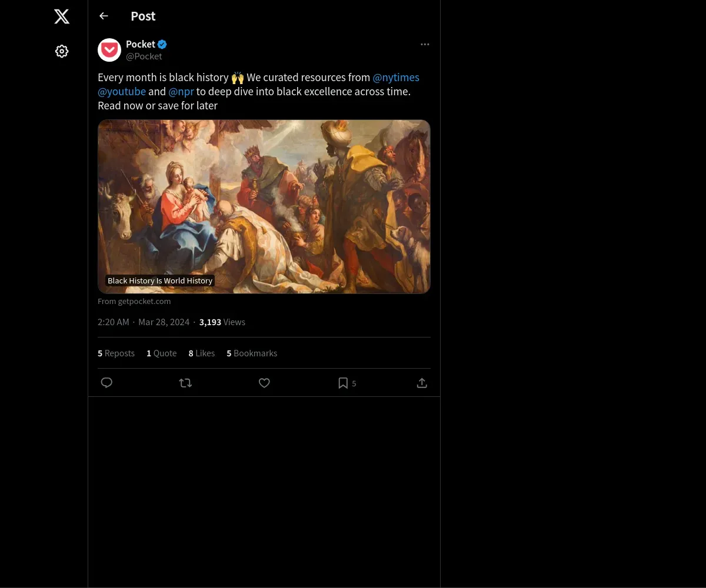View the 8 Likes list
Viewport: 706px width, 588px height.
pyautogui.click(x=201, y=353)
